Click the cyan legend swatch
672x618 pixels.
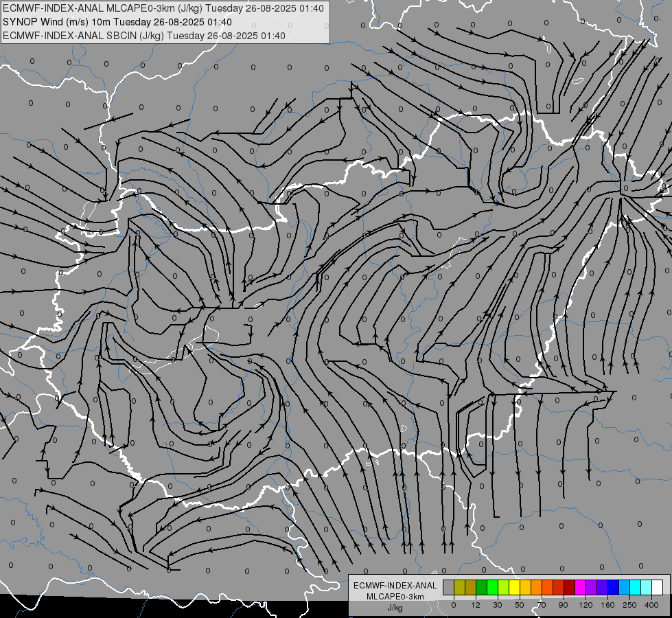[635, 588]
